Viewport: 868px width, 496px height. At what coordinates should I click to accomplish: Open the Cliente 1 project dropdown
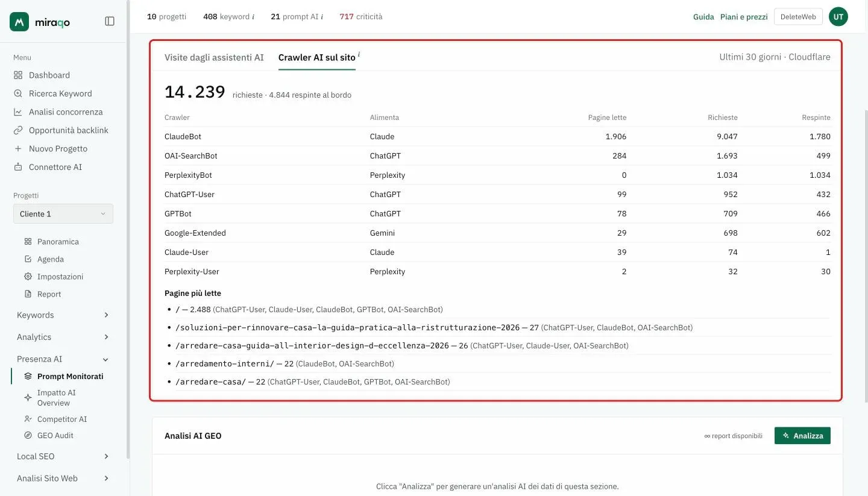point(63,214)
